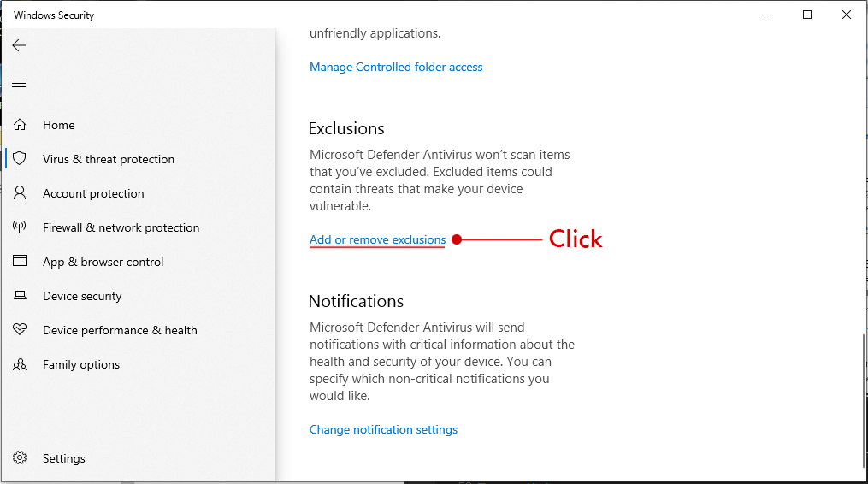Open Family options menu item
868x484 pixels.
[81, 364]
